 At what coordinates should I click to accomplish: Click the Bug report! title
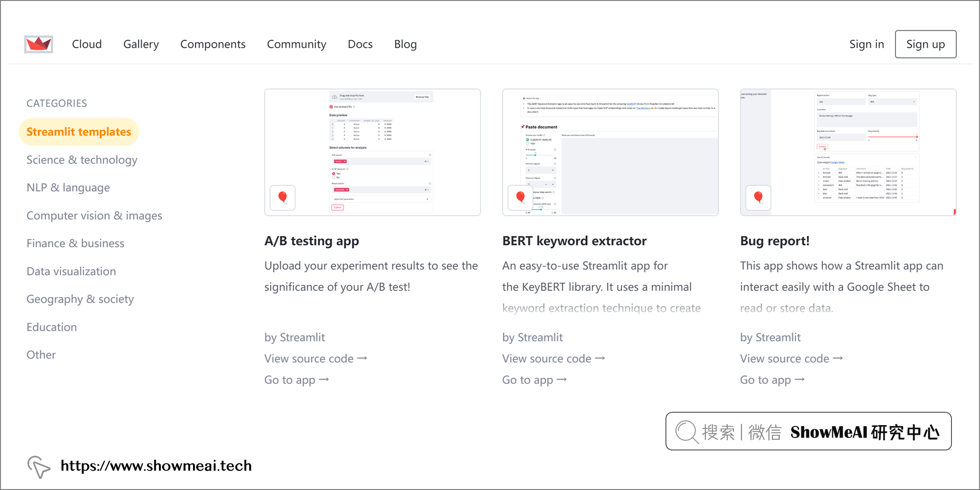775,241
